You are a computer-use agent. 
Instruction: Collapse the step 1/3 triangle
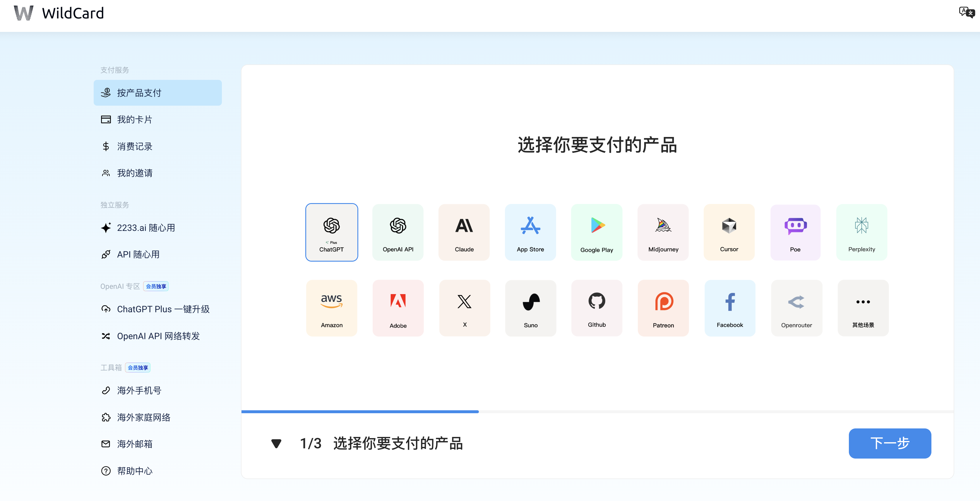(276, 443)
